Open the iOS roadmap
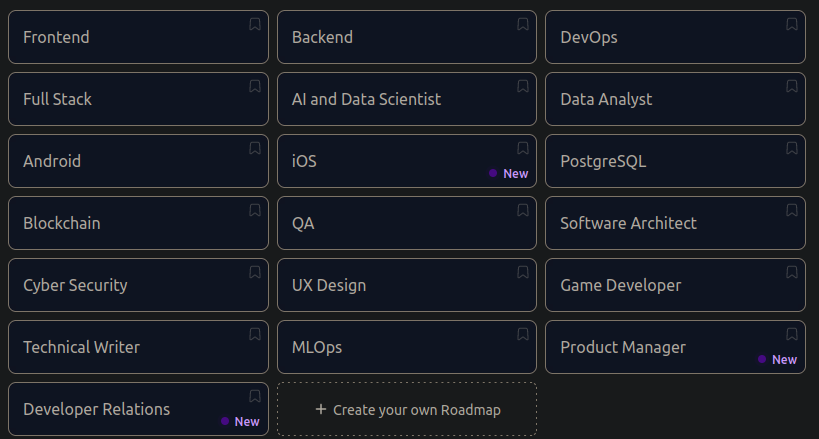The width and height of the screenshot is (819, 439). tap(380, 161)
